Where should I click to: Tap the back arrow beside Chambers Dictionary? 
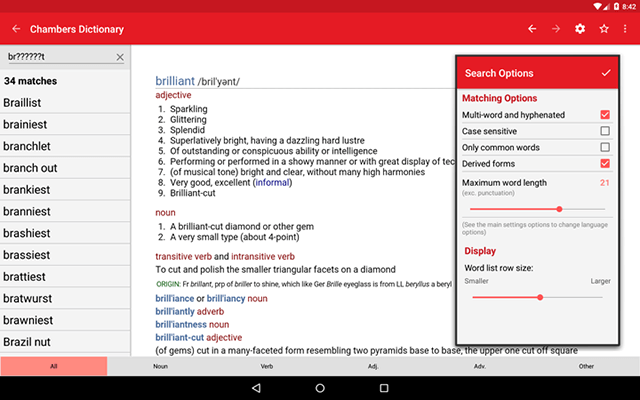point(16,29)
